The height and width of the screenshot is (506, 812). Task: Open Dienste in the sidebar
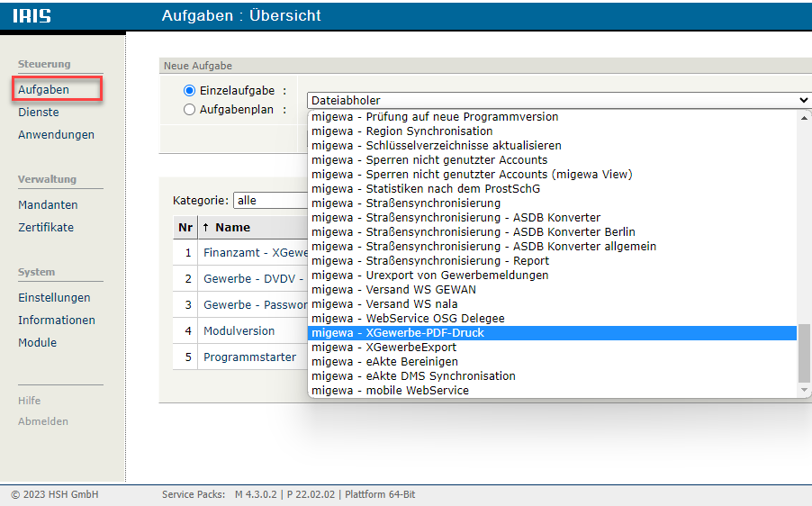point(39,113)
